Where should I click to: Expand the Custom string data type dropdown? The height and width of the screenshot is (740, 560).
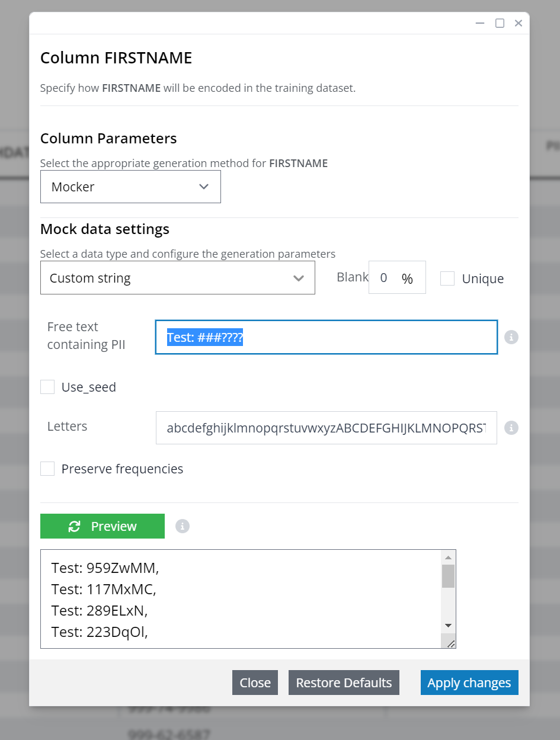pyautogui.click(x=178, y=278)
